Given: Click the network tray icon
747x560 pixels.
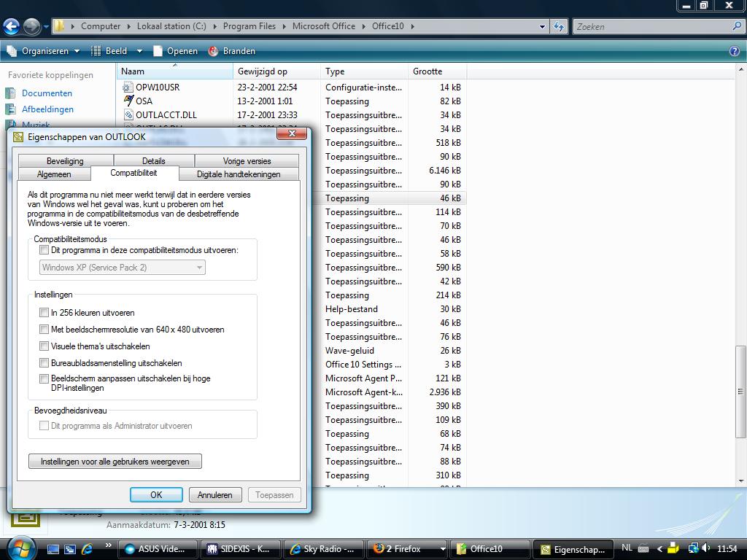Looking at the screenshot, I should click(693, 548).
